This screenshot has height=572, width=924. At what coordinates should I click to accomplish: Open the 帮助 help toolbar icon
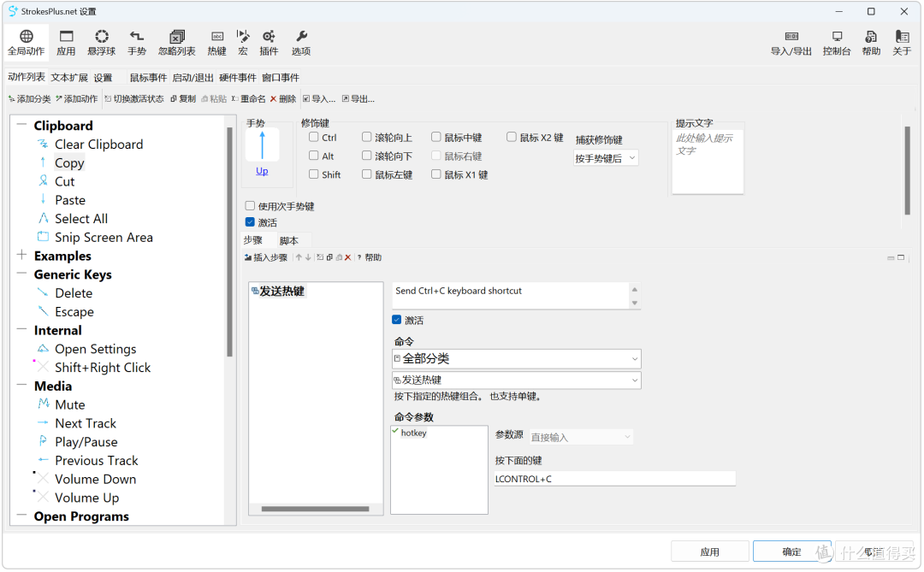click(x=871, y=43)
